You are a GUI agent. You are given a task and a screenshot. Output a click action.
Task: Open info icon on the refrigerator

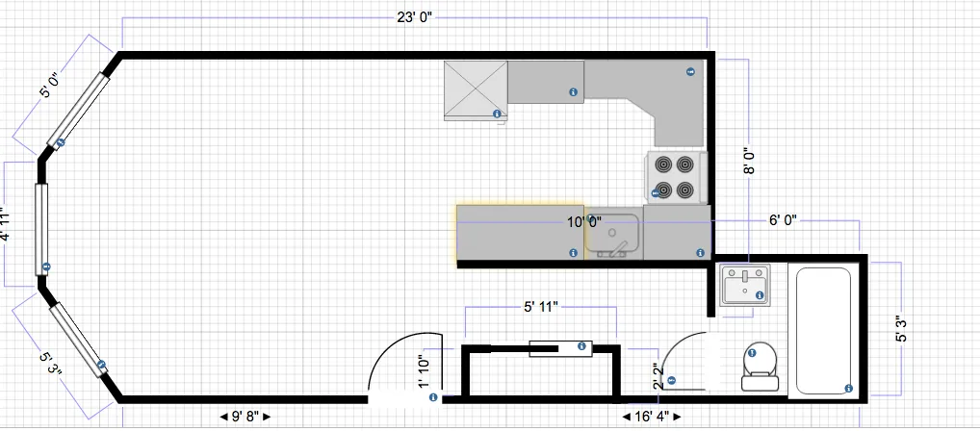coord(497,114)
